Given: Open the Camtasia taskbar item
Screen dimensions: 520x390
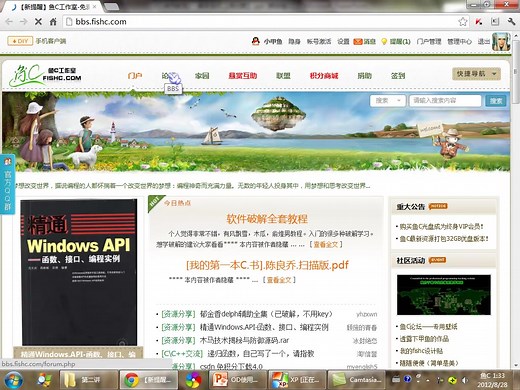Looking at the screenshot, I should pos(356,380).
